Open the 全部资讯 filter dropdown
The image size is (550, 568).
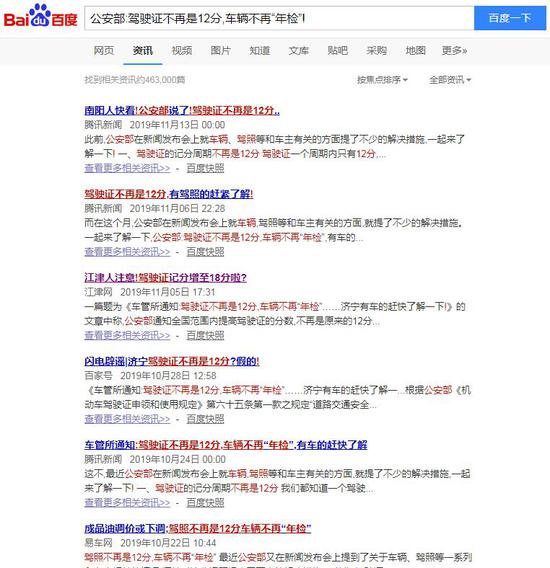coord(450,80)
